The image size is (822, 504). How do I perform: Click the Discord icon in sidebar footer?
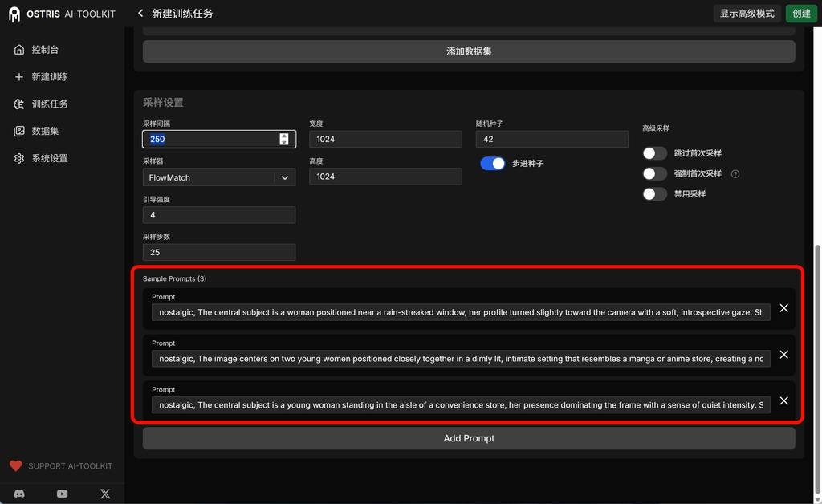[19, 494]
